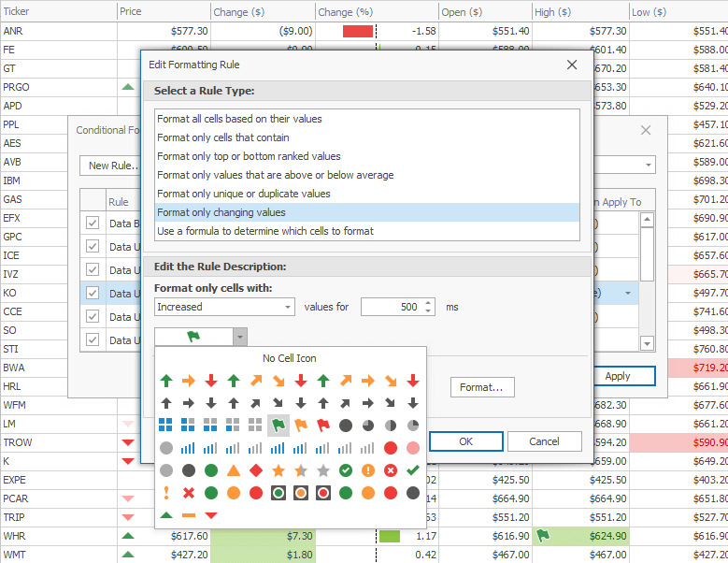728x563 pixels.
Task: Toggle the checkbox for the Data B rule
Action: 93,224
